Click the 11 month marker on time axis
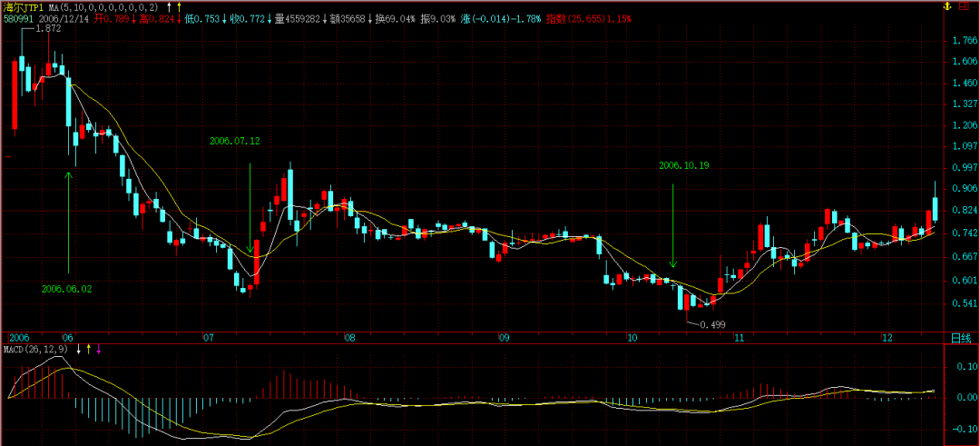This screenshot has width=980, height=446. pyautogui.click(x=740, y=339)
